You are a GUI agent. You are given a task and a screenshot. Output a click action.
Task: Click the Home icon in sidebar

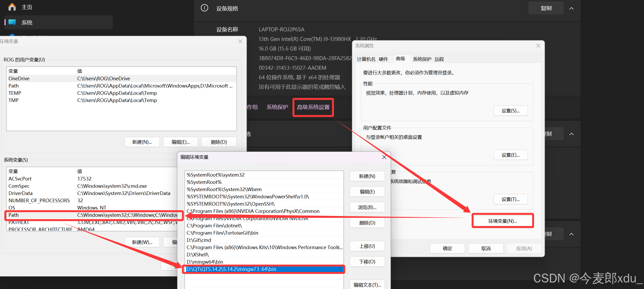(12, 7)
